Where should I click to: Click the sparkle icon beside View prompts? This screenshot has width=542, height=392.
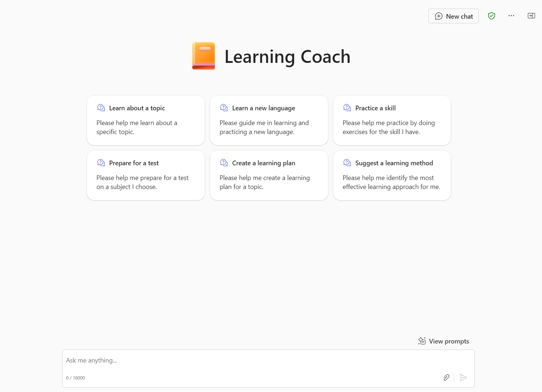(x=422, y=341)
